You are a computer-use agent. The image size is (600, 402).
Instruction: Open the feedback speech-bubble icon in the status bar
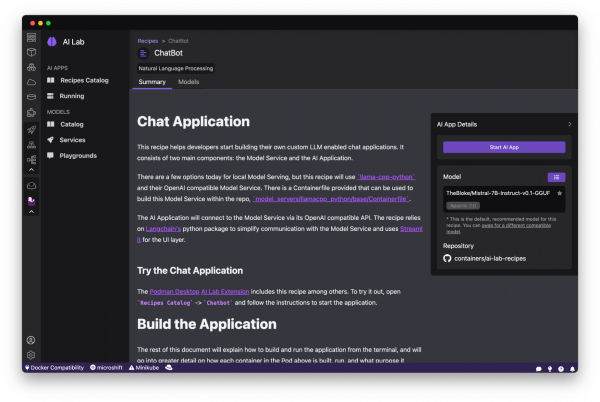click(538, 369)
